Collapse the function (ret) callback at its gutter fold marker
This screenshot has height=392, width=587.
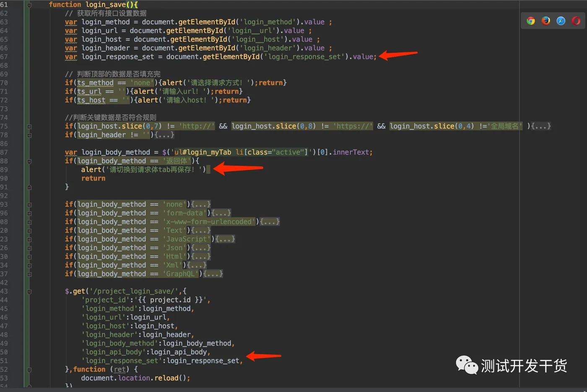point(29,370)
